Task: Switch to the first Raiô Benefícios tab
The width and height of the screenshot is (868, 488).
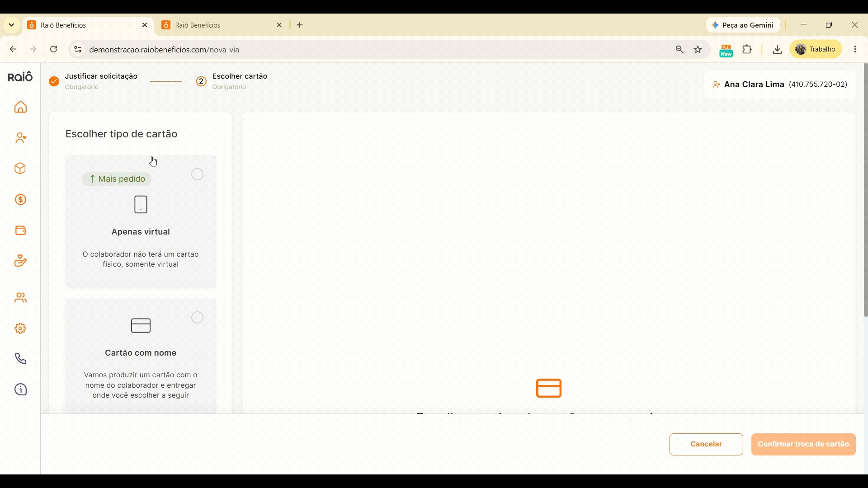Action: tap(88, 26)
